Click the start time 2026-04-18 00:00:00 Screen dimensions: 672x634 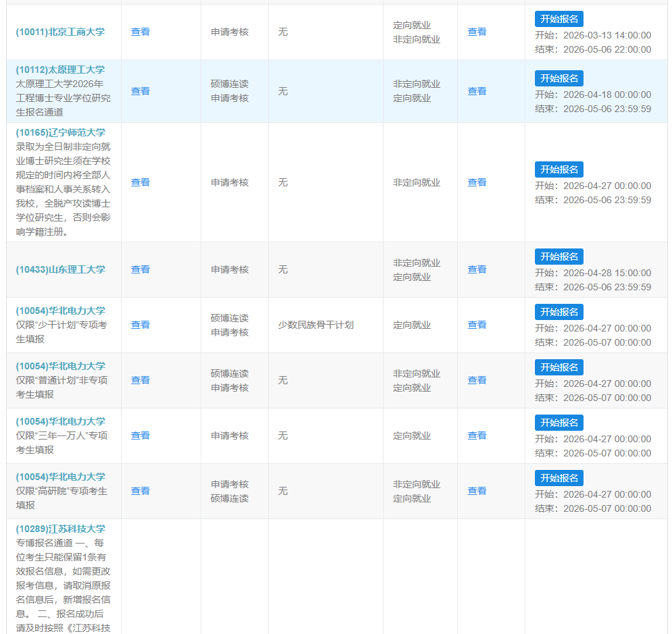tap(607, 95)
